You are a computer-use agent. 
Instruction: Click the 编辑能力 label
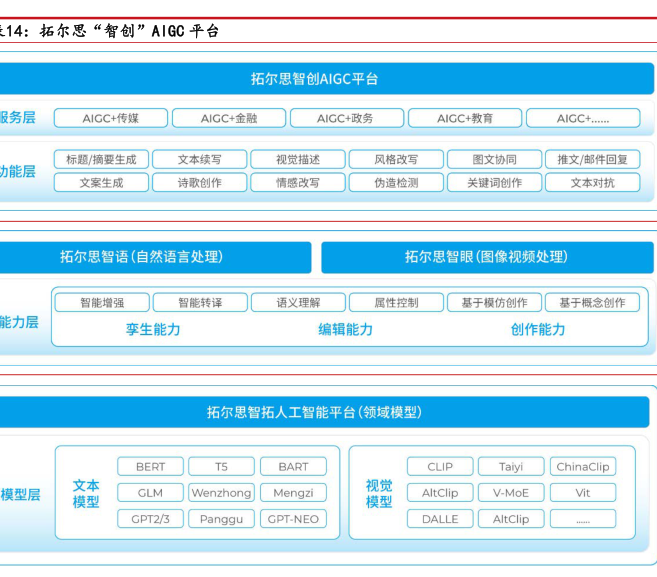345,329
